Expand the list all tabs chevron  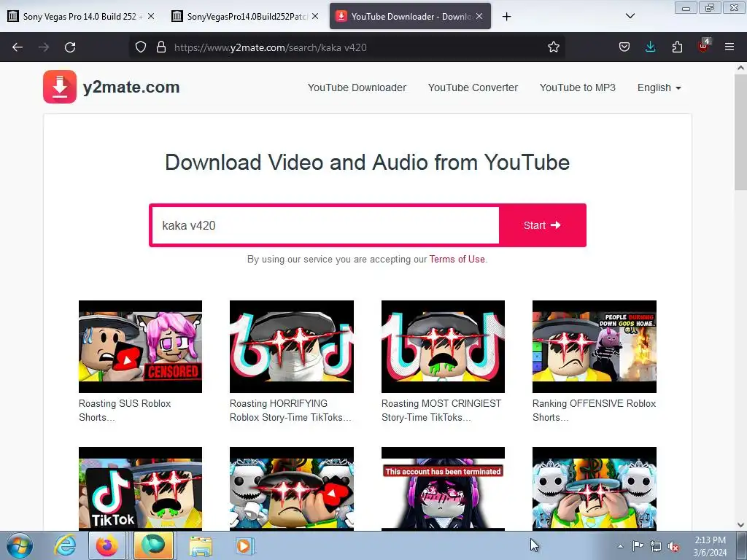[x=630, y=16]
